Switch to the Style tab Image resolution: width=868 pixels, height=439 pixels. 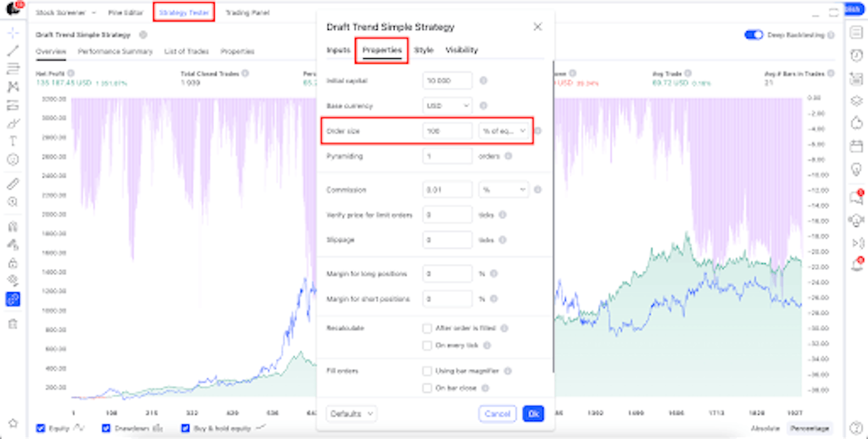(x=424, y=50)
